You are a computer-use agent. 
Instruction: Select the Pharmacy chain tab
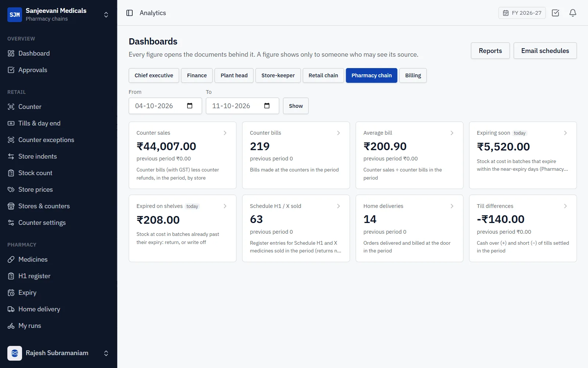(x=372, y=75)
